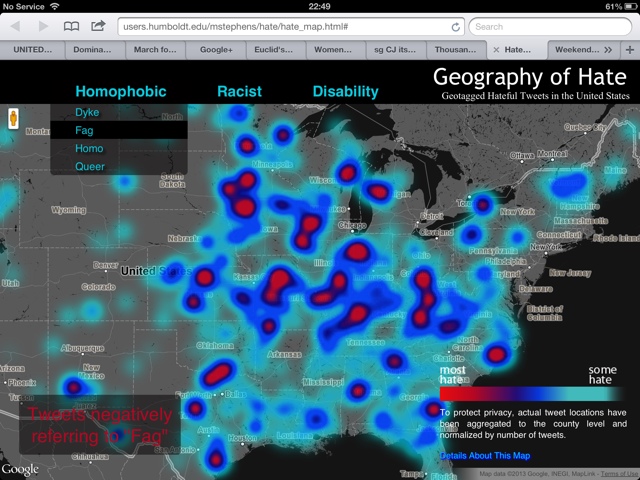Open the bookmarks book icon
This screenshot has width=640, height=480.
pos(71,27)
